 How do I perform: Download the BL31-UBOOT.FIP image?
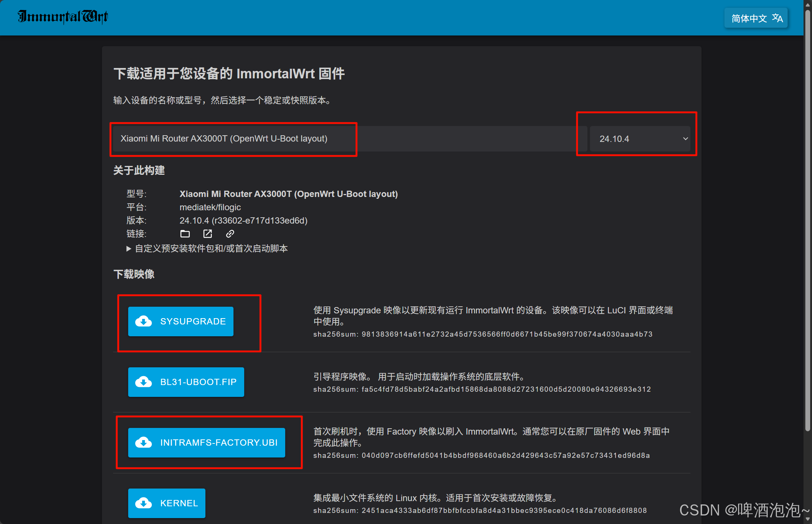(198, 382)
